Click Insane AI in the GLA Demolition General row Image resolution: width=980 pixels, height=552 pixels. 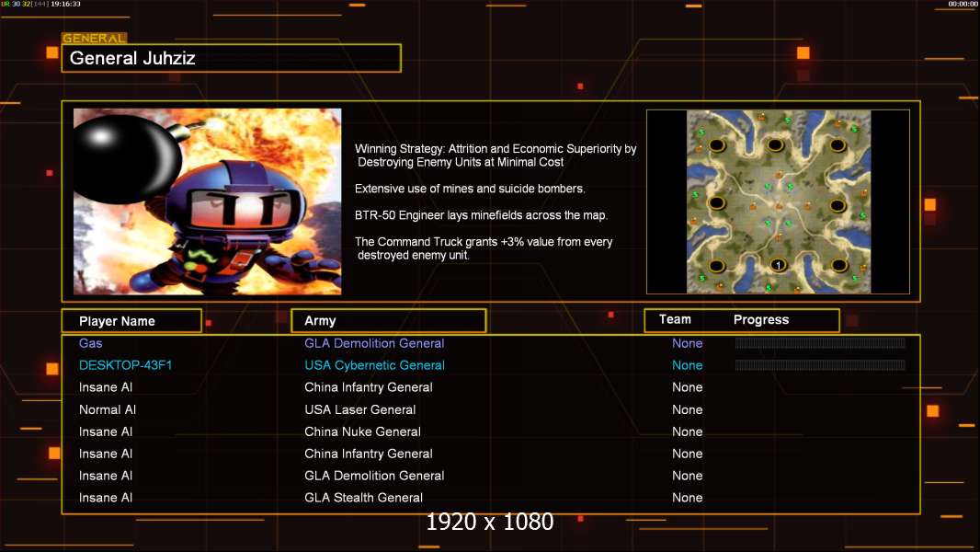[106, 476]
